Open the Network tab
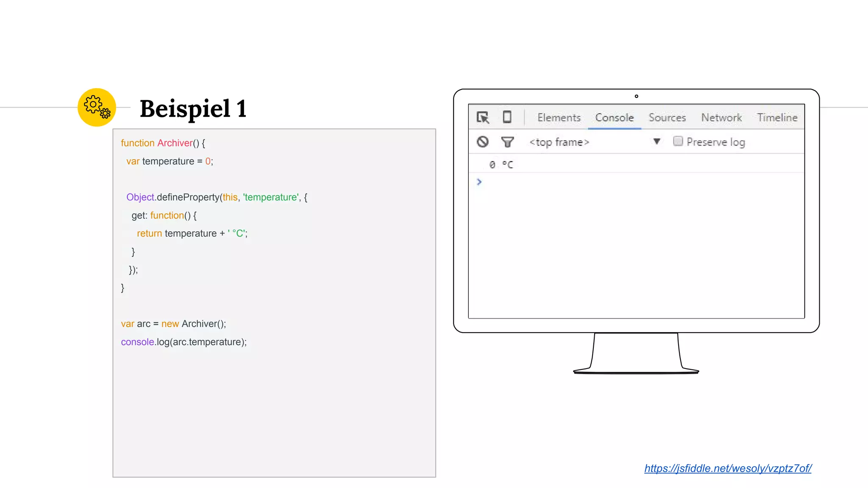The height and width of the screenshot is (488, 868). click(721, 118)
